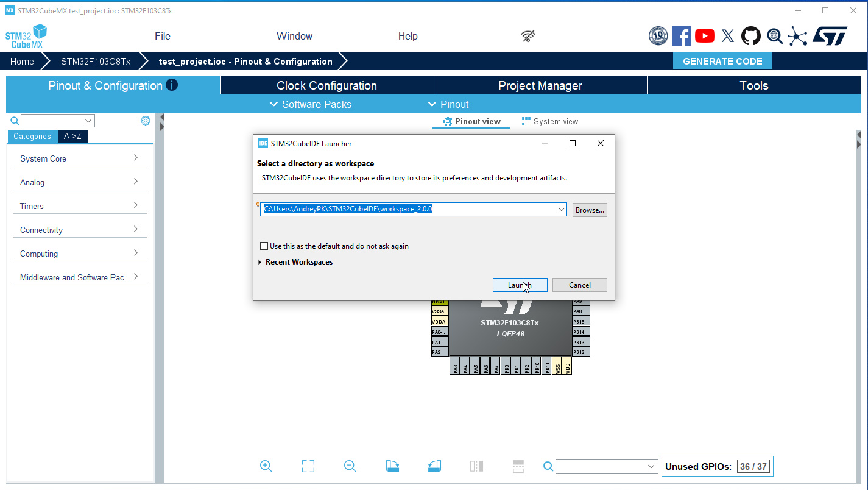Viewport: 868px width, 490px height.
Task: Open the Window menu
Action: tap(294, 36)
